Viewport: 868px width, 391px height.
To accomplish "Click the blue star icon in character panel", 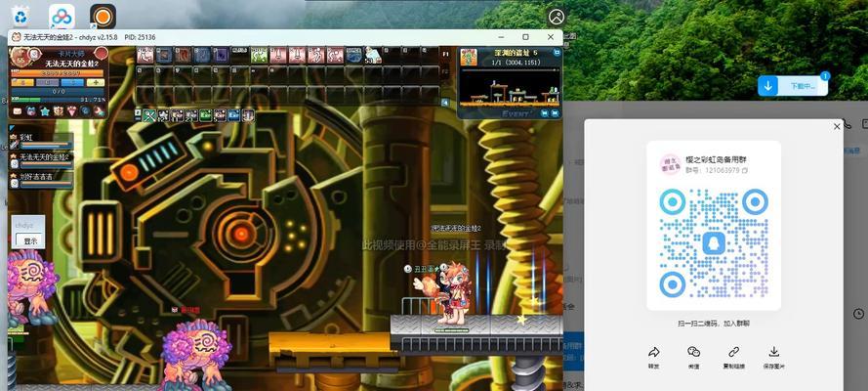I will pyautogui.click(x=44, y=111).
